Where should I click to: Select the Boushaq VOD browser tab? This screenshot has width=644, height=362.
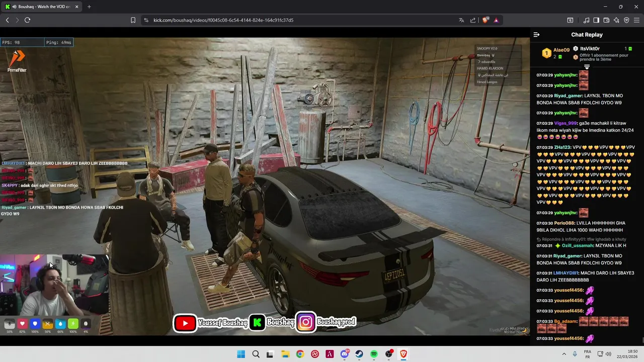click(x=42, y=7)
